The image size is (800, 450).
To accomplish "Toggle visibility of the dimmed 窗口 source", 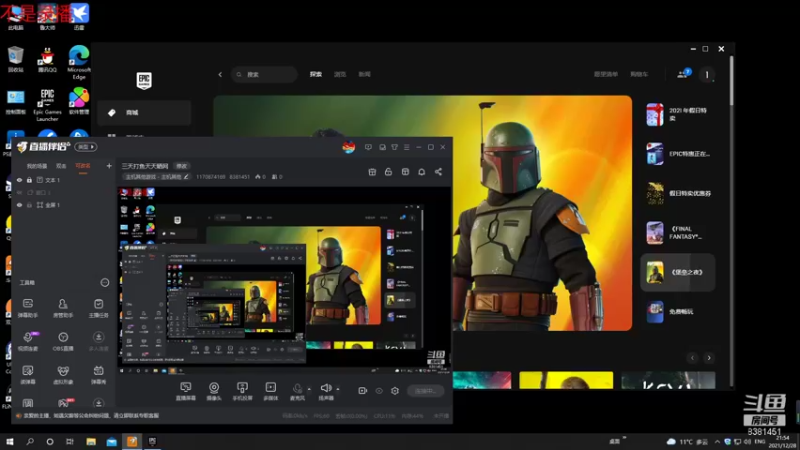I will [x=19, y=192].
